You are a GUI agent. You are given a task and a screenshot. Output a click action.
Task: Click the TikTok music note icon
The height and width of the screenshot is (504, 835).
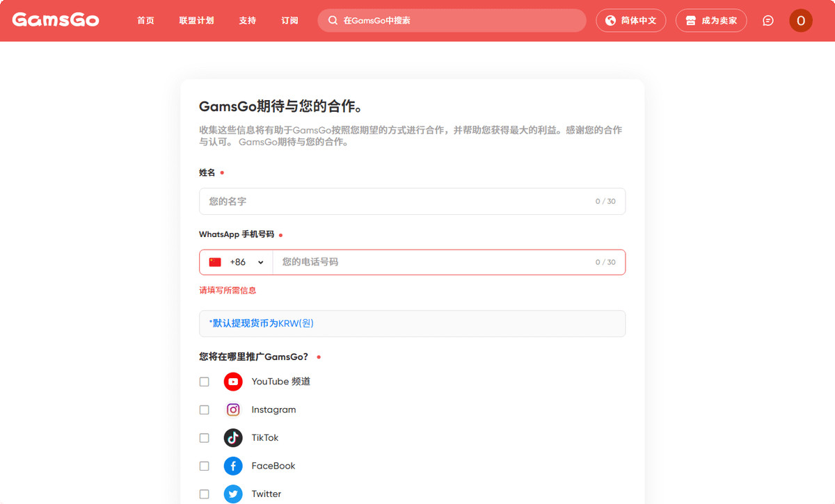(x=232, y=437)
